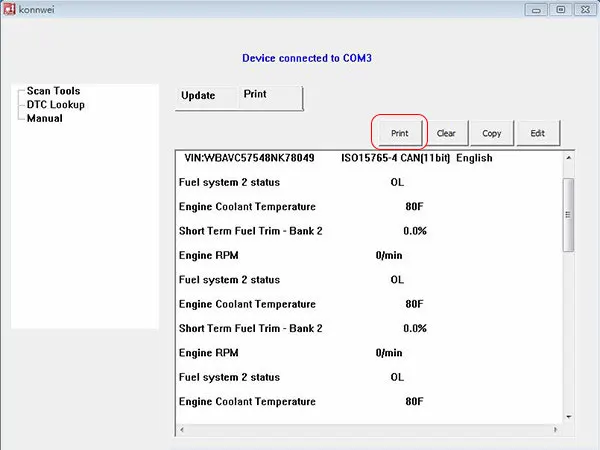Image resolution: width=600 pixels, height=450 pixels.
Task: Open the Manual tree item
Action: 44,119
